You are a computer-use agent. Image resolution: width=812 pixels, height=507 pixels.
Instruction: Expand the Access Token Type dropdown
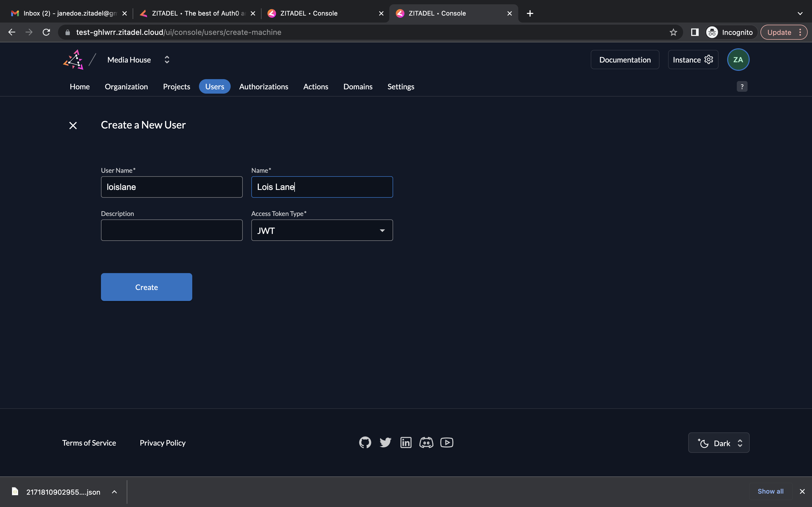[322, 230]
